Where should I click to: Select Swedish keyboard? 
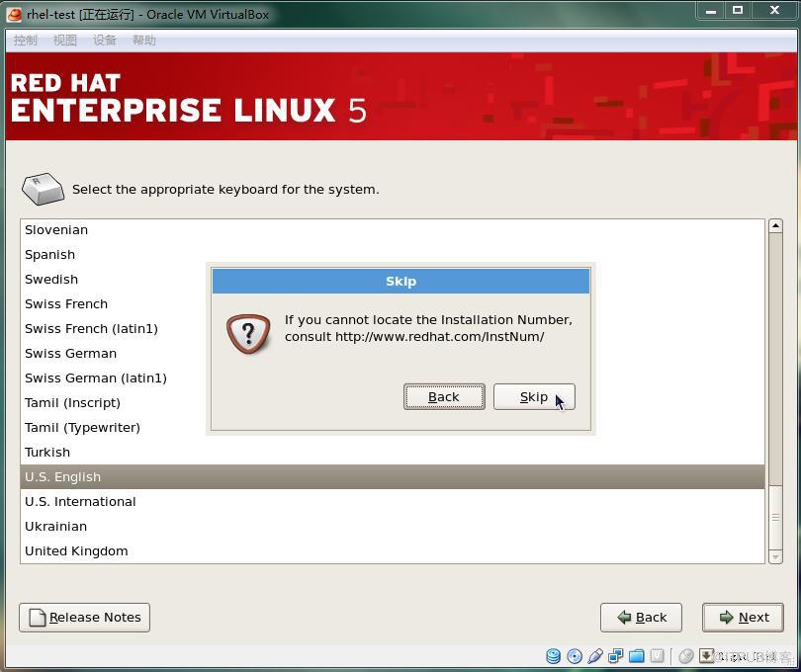(392, 280)
